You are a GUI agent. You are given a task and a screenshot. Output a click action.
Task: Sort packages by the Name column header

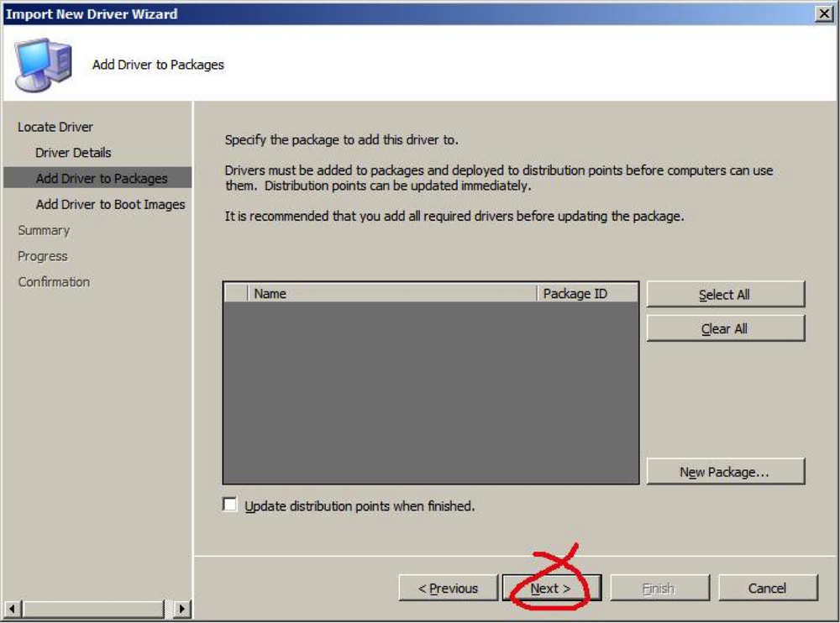tap(391, 293)
